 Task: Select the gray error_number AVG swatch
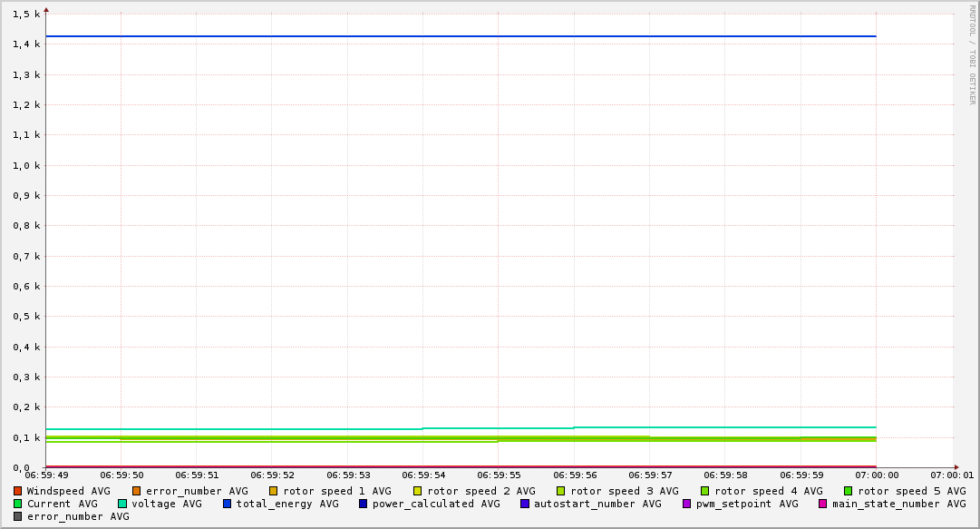click(18, 516)
